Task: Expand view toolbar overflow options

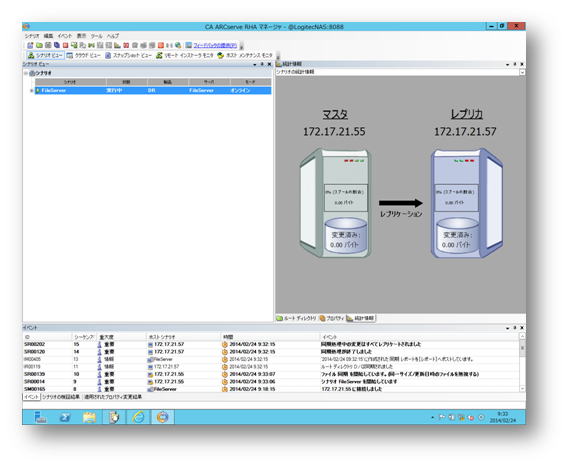Action: tap(278, 56)
